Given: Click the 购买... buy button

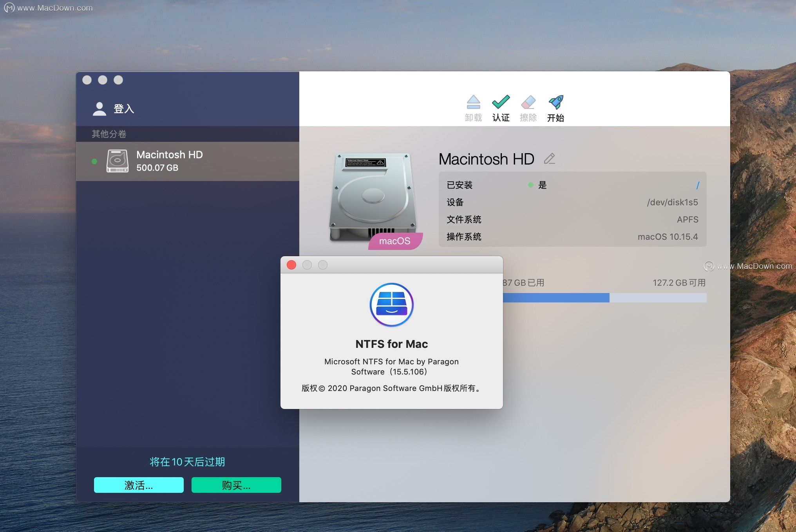Looking at the screenshot, I should 236,485.
